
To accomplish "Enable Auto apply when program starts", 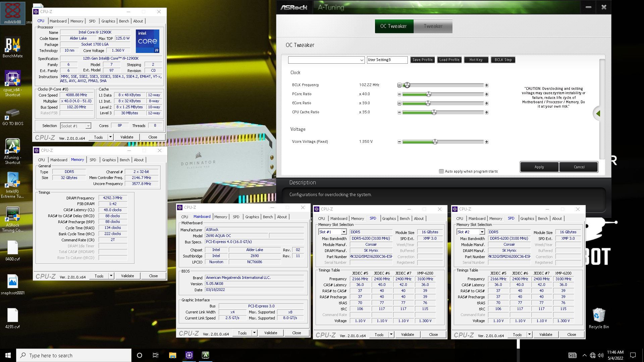I will (441, 171).
